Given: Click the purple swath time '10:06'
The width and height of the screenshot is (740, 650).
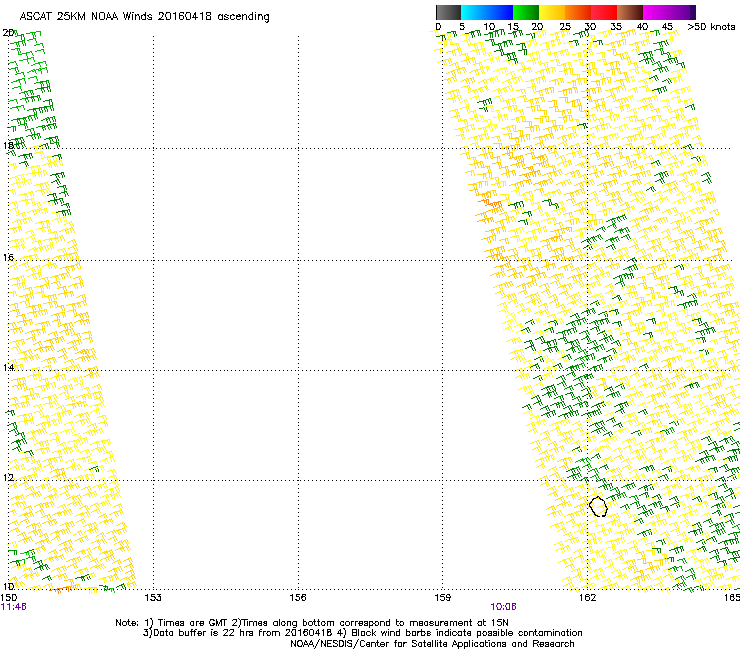Looking at the screenshot, I should click(504, 607).
